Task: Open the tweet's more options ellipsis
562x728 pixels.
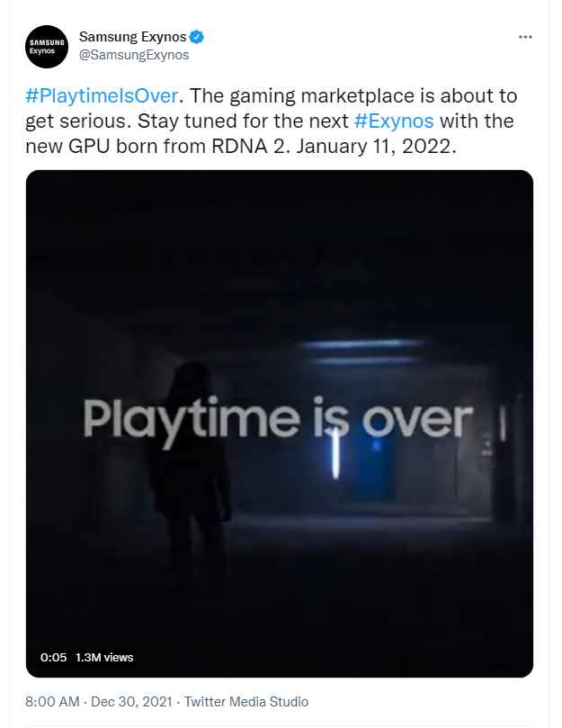Action: pos(526,37)
